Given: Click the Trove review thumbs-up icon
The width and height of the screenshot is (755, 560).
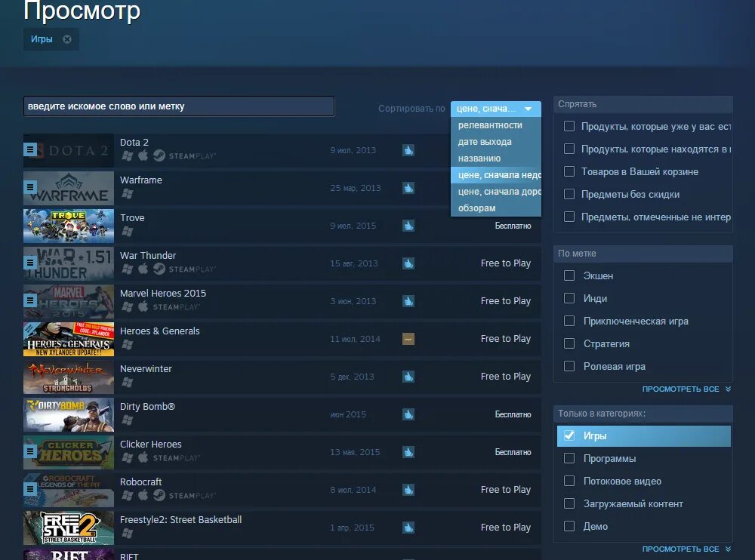Looking at the screenshot, I should (408, 226).
